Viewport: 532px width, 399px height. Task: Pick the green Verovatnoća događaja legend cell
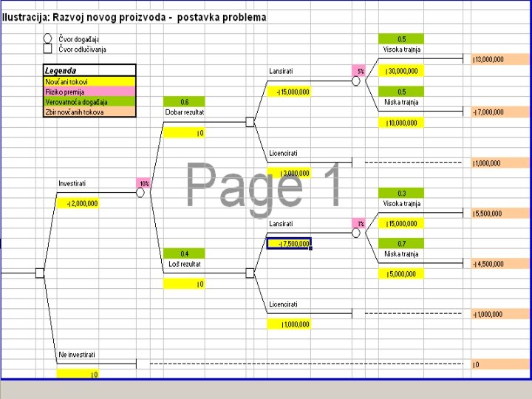click(89, 102)
